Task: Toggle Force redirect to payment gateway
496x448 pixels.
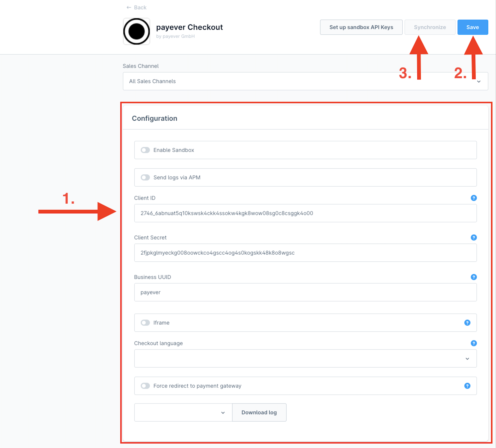Action: [x=145, y=386]
